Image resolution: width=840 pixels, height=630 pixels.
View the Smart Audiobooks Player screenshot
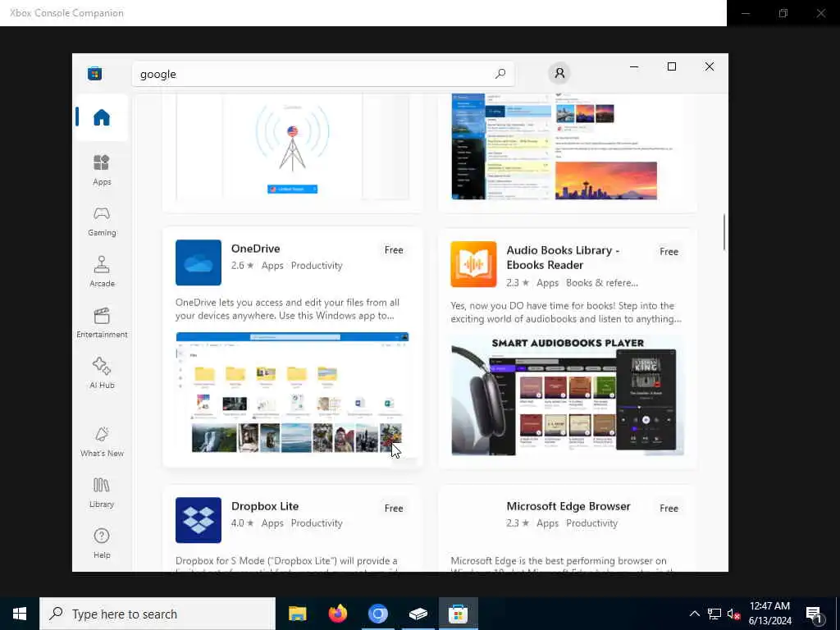(568, 396)
